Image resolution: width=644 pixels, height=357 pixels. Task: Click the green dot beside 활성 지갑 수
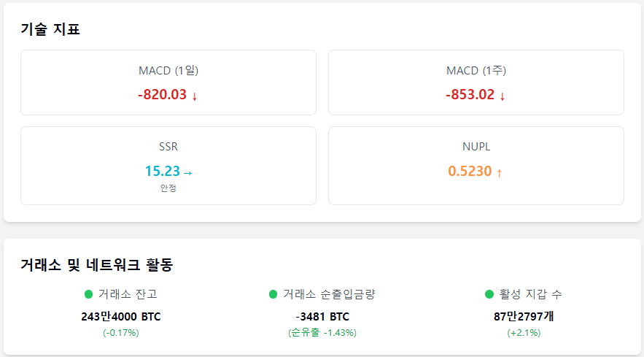pyautogui.click(x=489, y=294)
